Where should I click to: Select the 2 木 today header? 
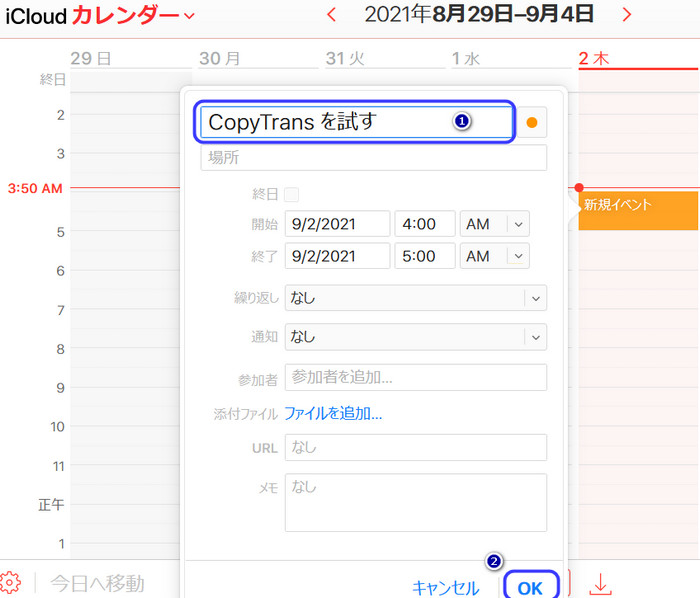[594, 58]
